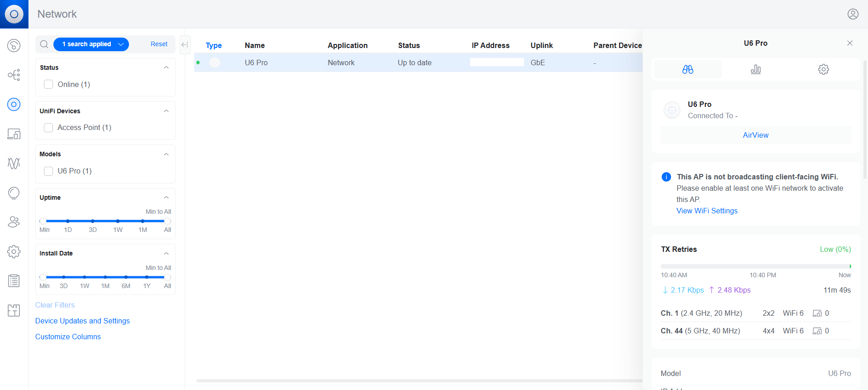Open the System Log list sidebar icon
This screenshot has width=868, height=390.
point(14,281)
